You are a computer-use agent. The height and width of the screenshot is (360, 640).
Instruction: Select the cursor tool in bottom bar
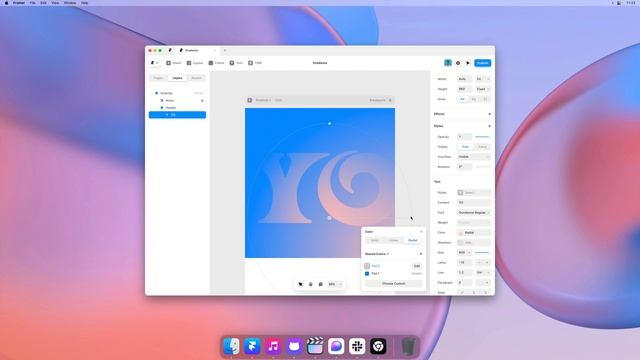[x=300, y=284]
